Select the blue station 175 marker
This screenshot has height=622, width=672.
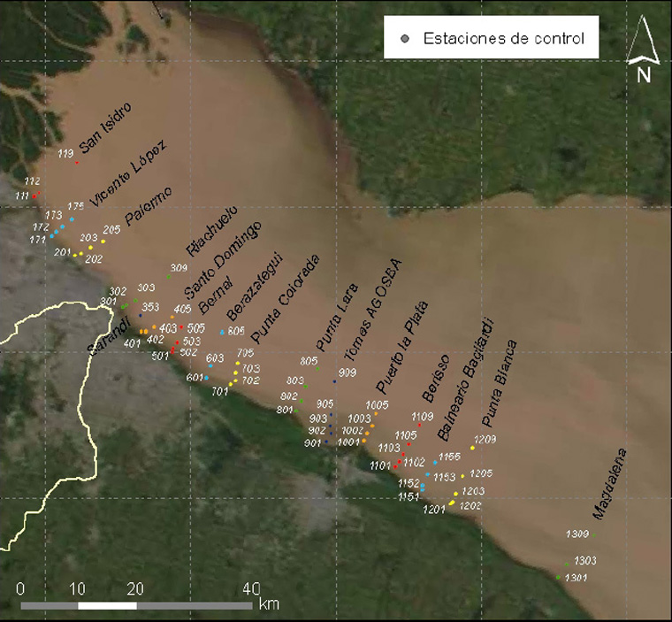click(x=72, y=219)
